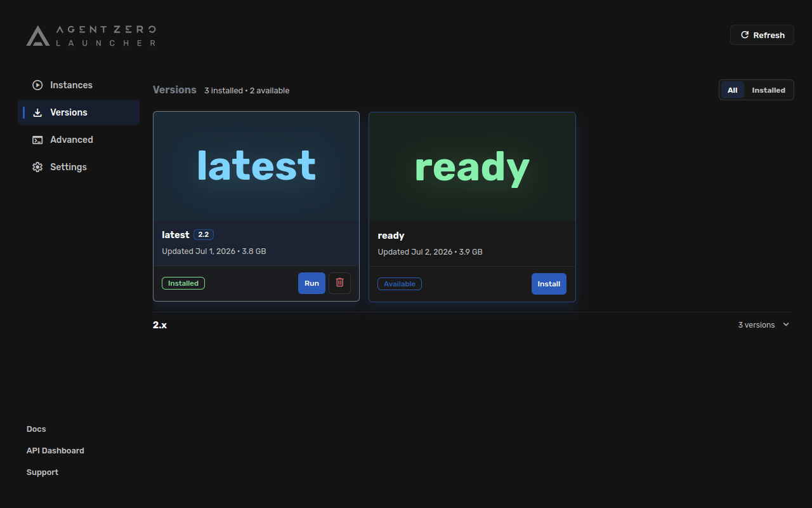Open the Versions section

point(79,112)
